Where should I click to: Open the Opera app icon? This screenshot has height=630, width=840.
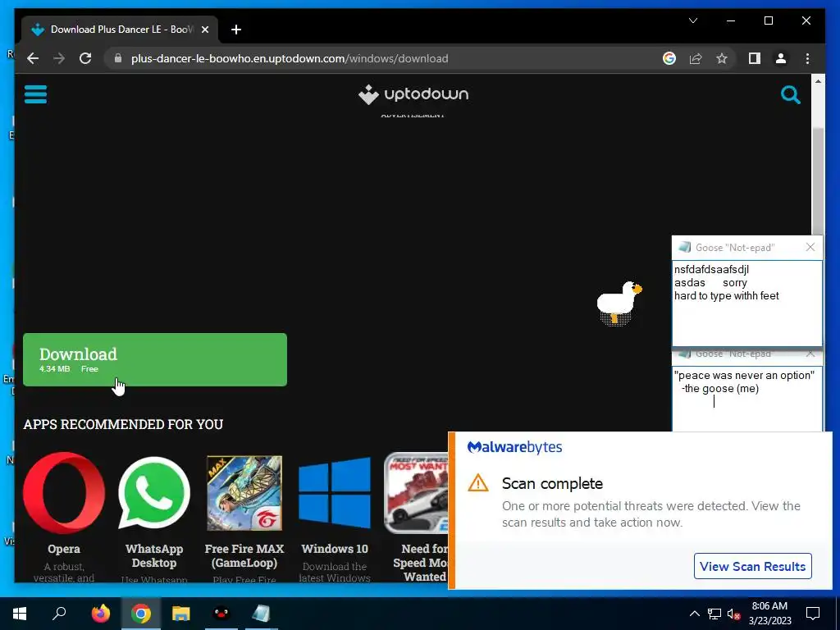pyautogui.click(x=64, y=493)
